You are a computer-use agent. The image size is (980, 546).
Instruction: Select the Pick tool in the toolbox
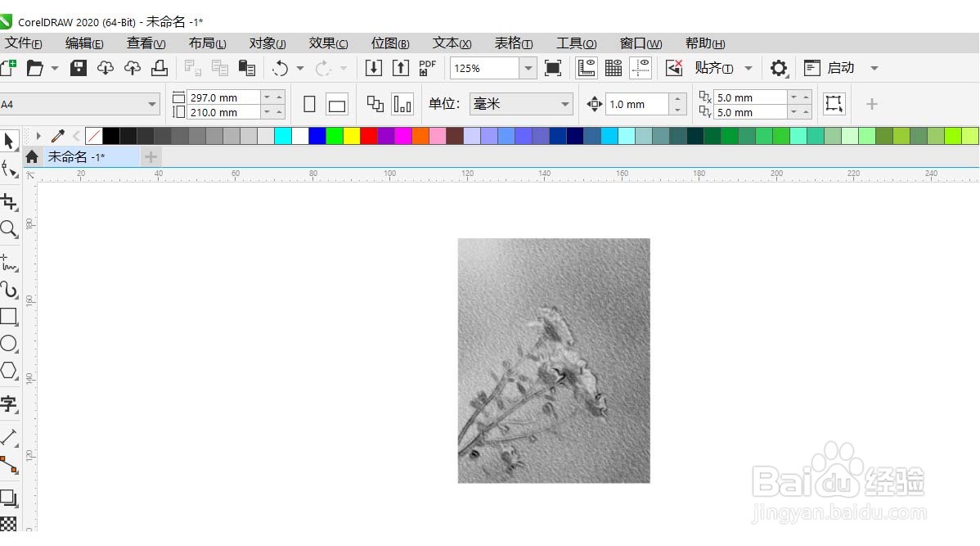click(10, 141)
